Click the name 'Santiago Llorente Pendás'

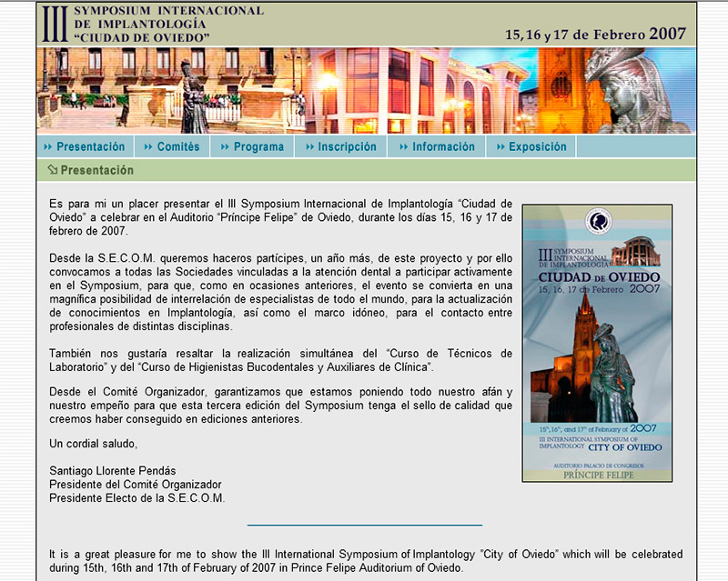pos(113,471)
